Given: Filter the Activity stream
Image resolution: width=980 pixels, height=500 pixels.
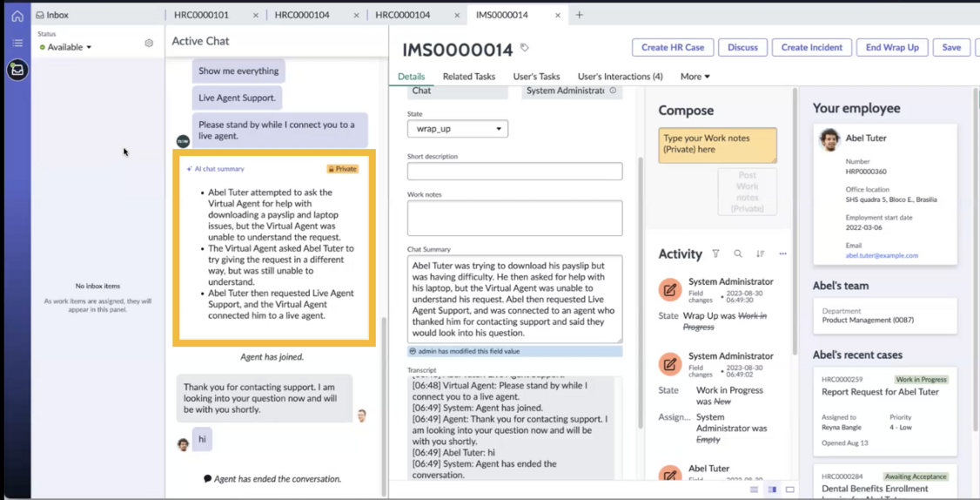Looking at the screenshot, I should (x=715, y=253).
